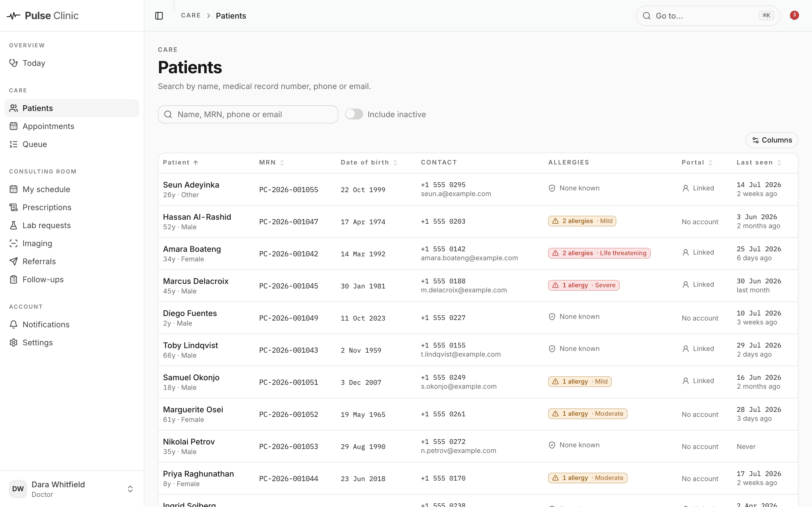Focus the Name, MRN, phone search field
The height and width of the screenshot is (507, 812).
coord(248,114)
